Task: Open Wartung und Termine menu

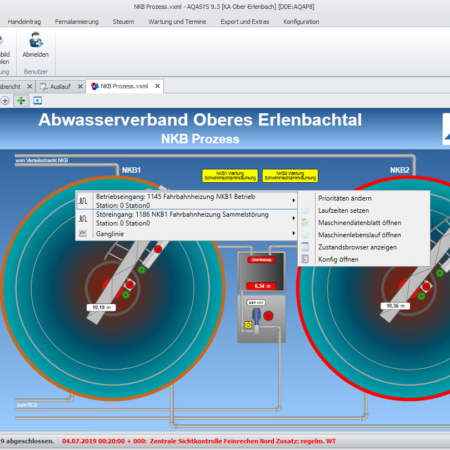Action: pos(177,22)
